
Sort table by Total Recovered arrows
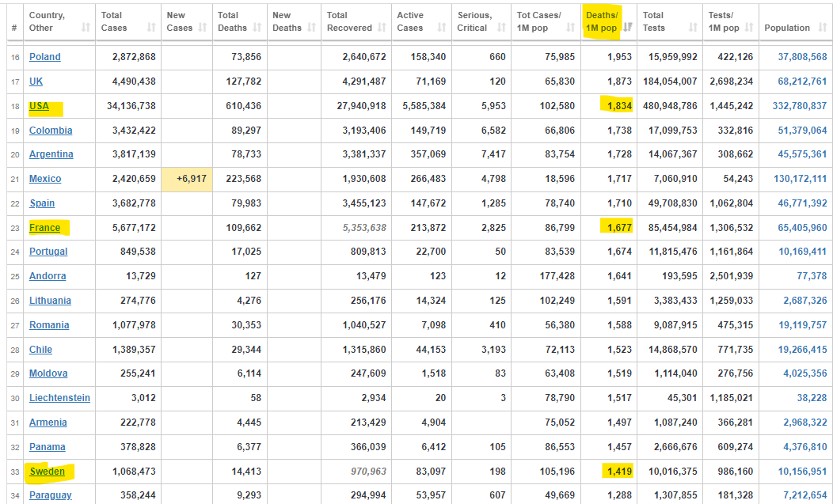pyautogui.click(x=382, y=28)
